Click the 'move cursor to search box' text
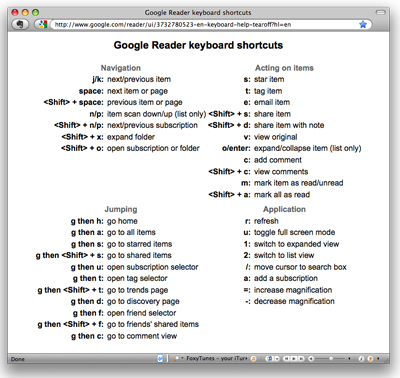This screenshot has height=378, width=400. (x=300, y=267)
